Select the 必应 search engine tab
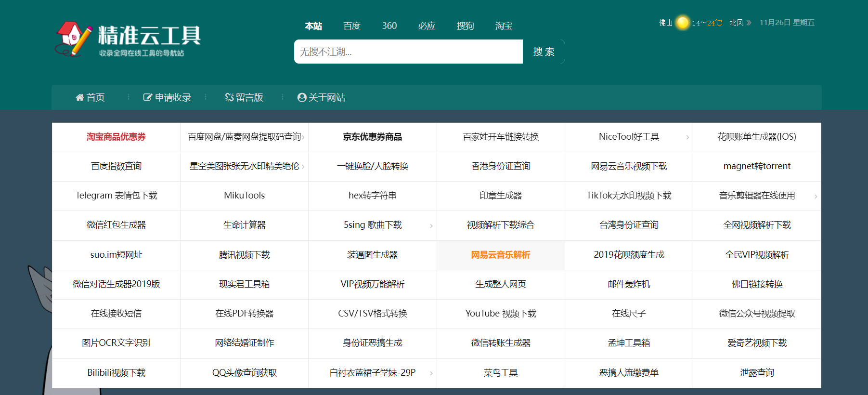 (x=427, y=26)
